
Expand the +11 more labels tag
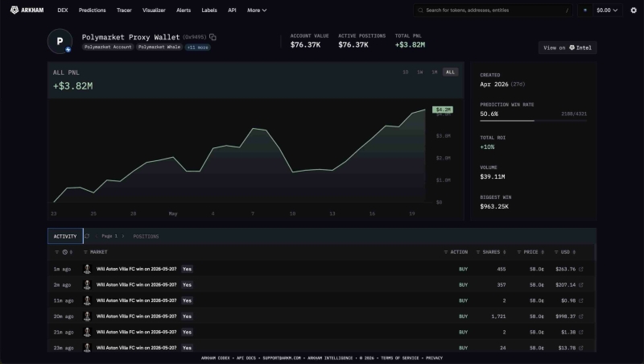pyautogui.click(x=197, y=48)
